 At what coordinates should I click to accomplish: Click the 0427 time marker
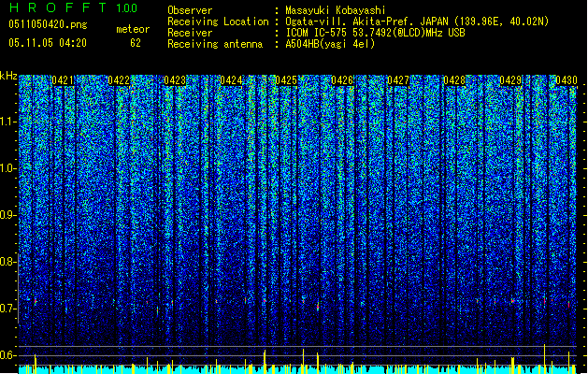(x=398, y=80)
